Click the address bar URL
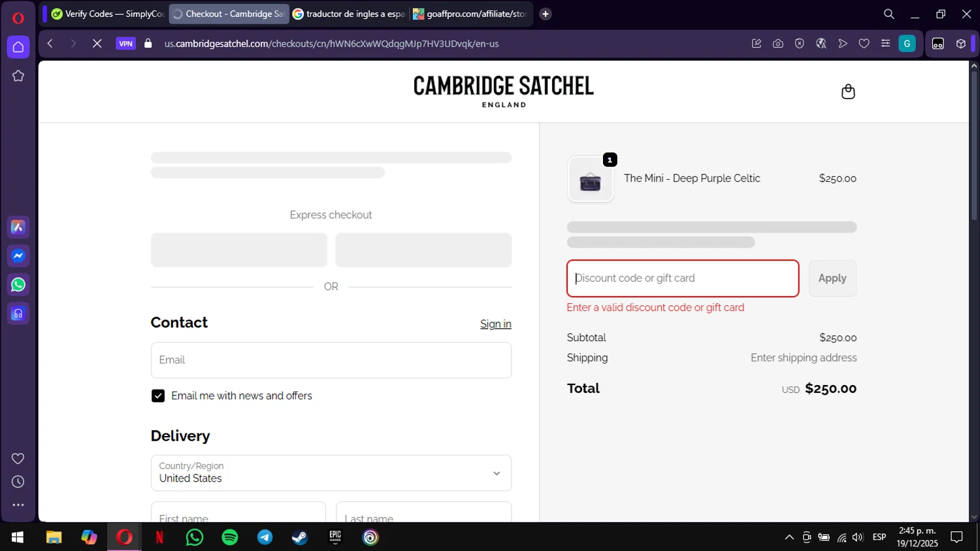980x551 pixels. click(x=331, y=44)
